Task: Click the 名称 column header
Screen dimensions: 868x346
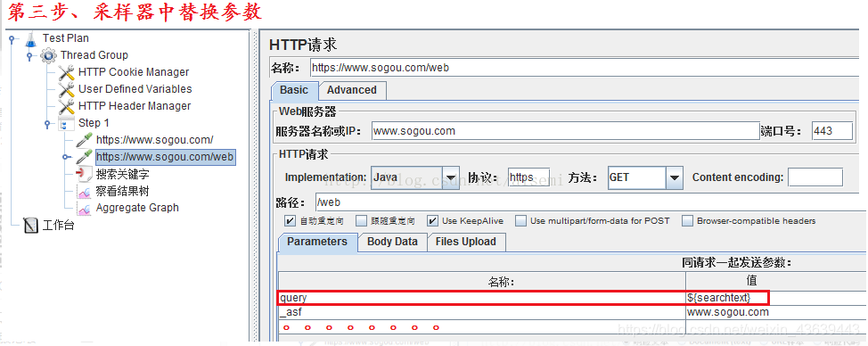Action: (x=481, y=281)
